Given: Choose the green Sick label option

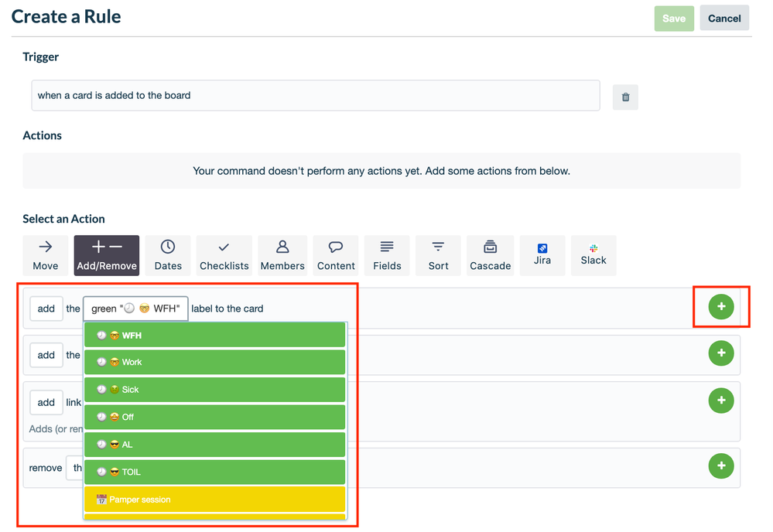Looking at the screenshot, I should tap(214, 390).
